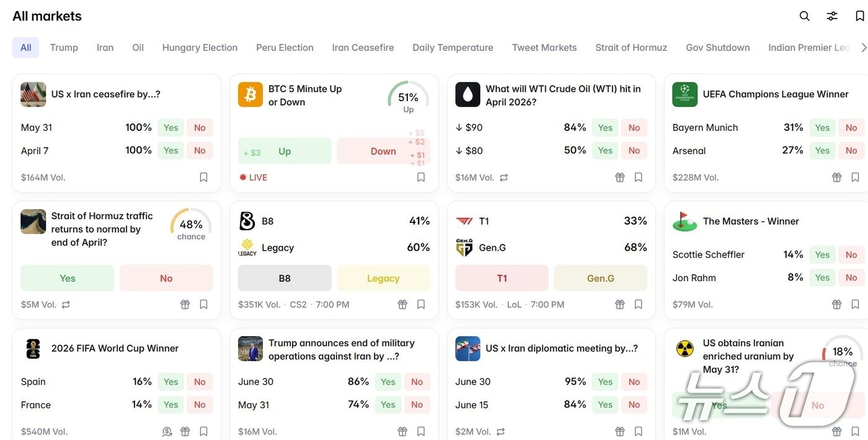Bookmark the UEFA Champions League Winner market
The image size is (868, 440).
click(856, 177)
